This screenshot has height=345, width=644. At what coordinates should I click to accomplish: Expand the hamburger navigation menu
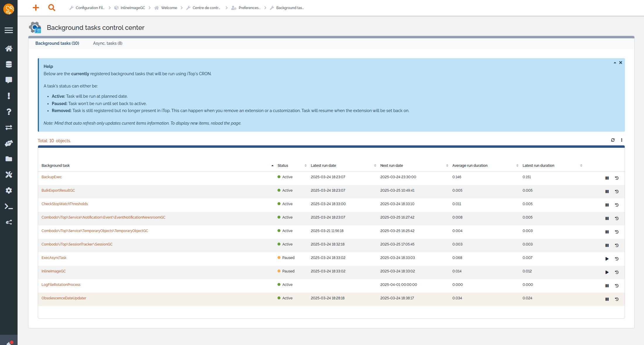(x=9, y=30)
